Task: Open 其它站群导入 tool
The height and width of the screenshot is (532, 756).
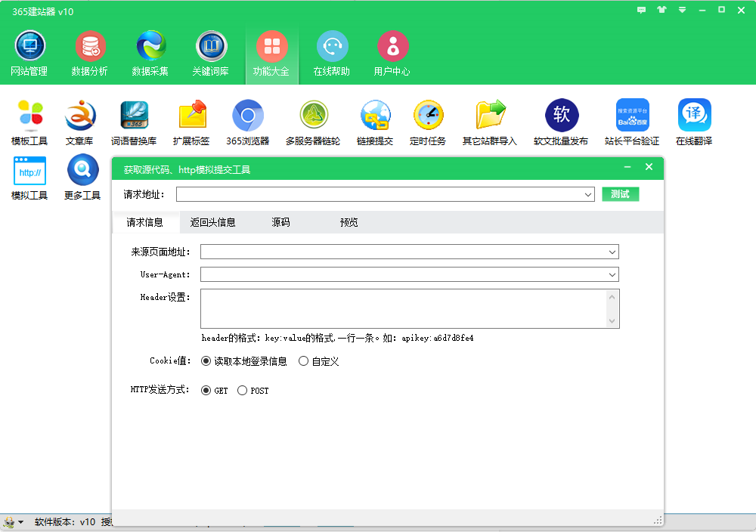Action: tap(490, 122)
